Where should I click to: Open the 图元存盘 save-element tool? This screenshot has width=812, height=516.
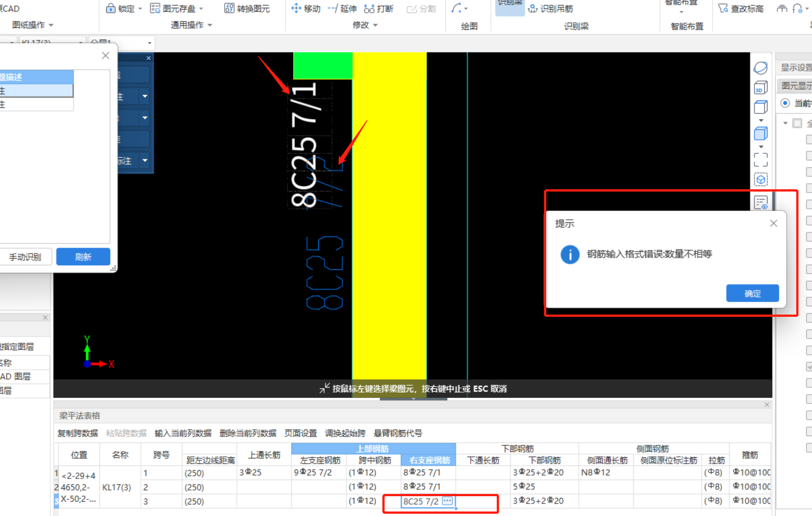[x=173, y=9]
